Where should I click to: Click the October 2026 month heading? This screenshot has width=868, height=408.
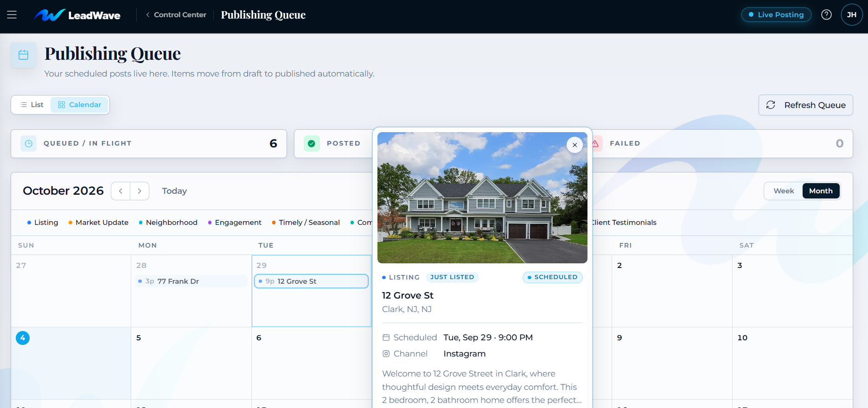pos(63,191)
